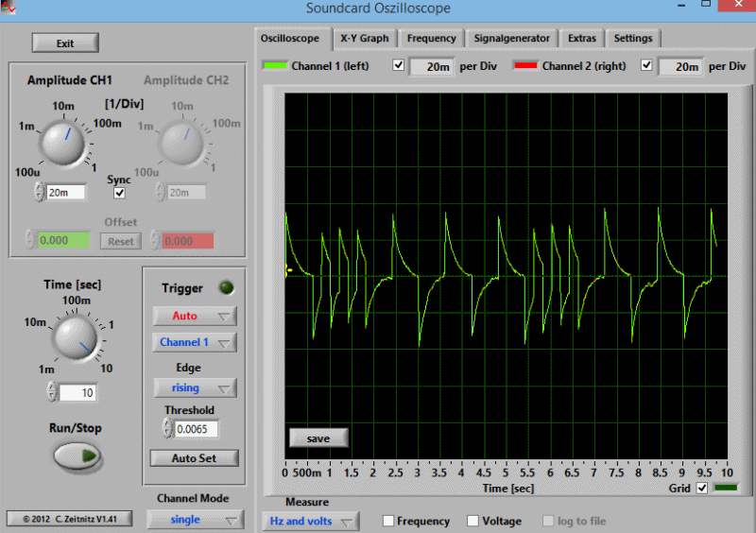
Task: Click the red CH2 offset field 0.000
Action: pos(187,241)
